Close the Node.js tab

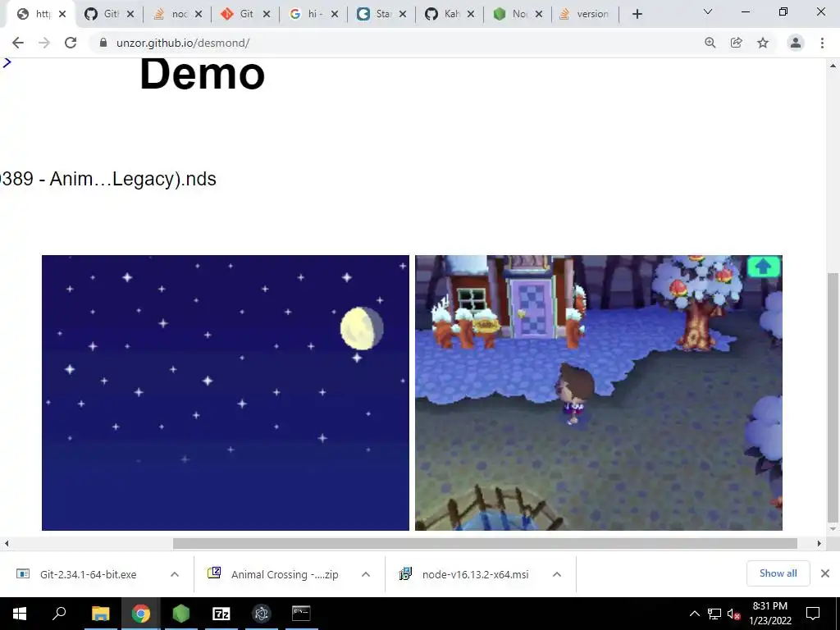539,14
